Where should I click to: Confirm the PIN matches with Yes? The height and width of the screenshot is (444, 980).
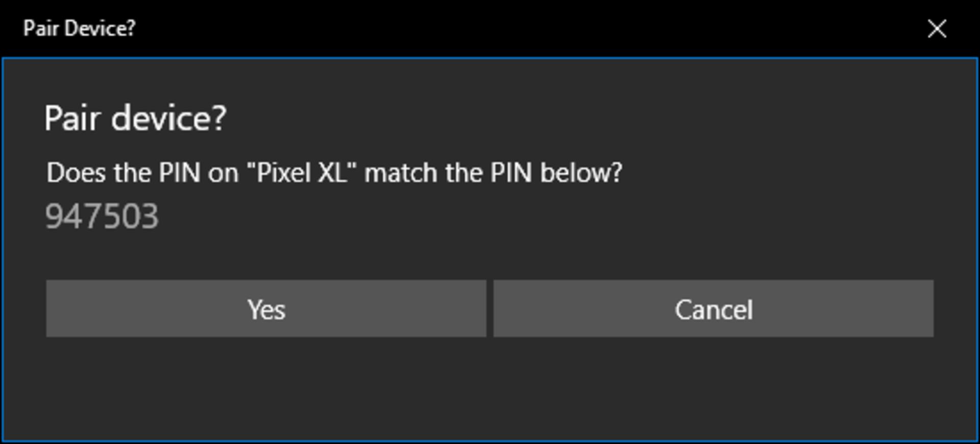[266, 309]
